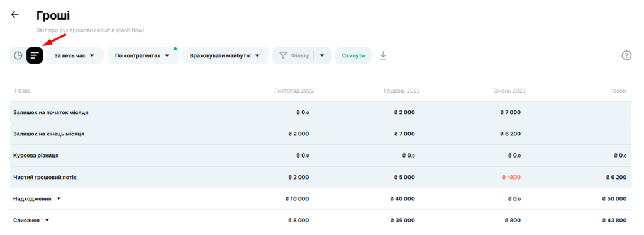Expand the Списання row

tap(47, 220)
